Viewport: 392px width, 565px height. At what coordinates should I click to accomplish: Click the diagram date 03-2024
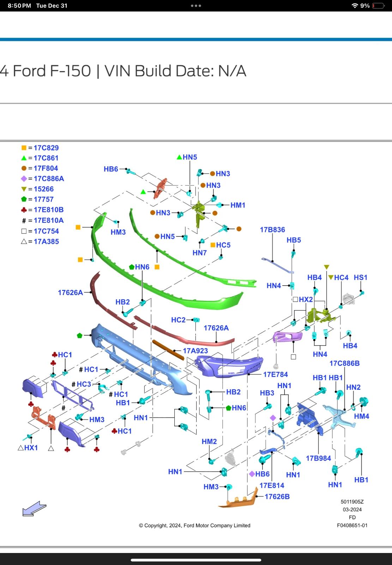[x=352, y=510]
